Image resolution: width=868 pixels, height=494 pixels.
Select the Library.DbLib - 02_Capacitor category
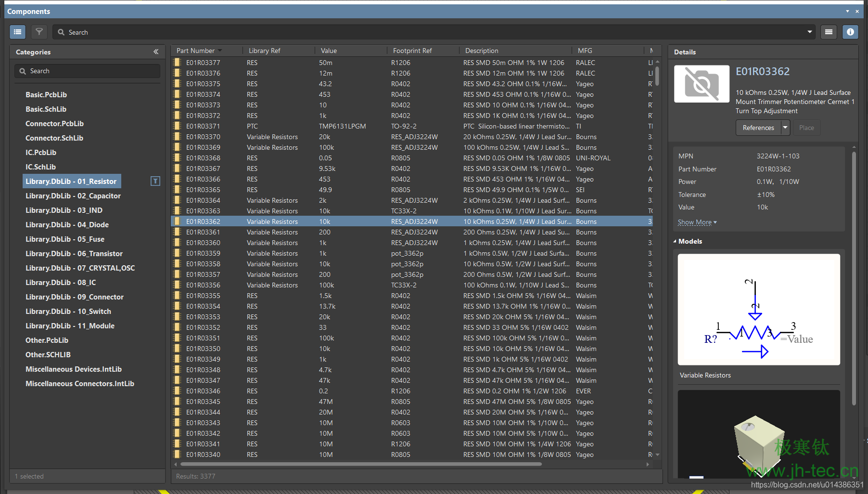coord(73,196)
